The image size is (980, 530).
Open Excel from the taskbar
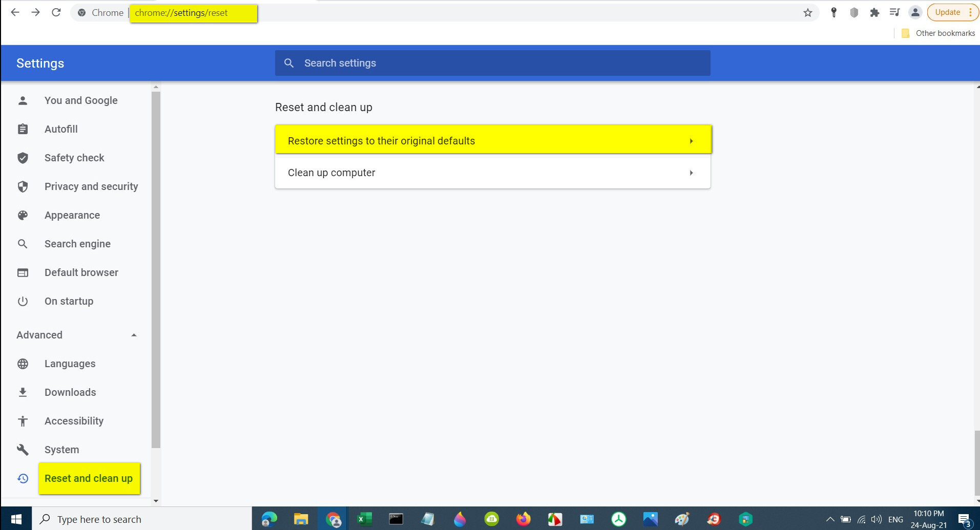[364, 519]
